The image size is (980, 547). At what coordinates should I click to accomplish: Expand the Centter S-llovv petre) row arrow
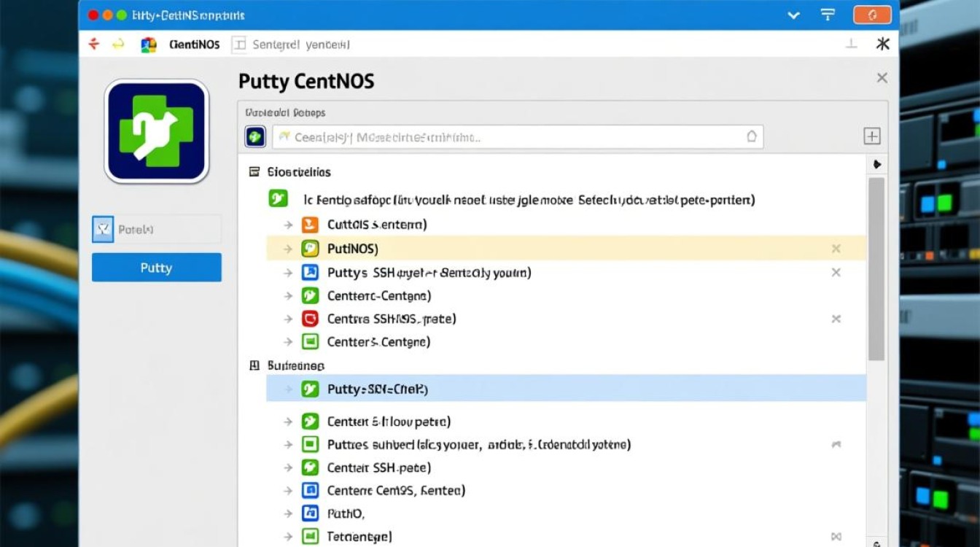coord(288,422)
